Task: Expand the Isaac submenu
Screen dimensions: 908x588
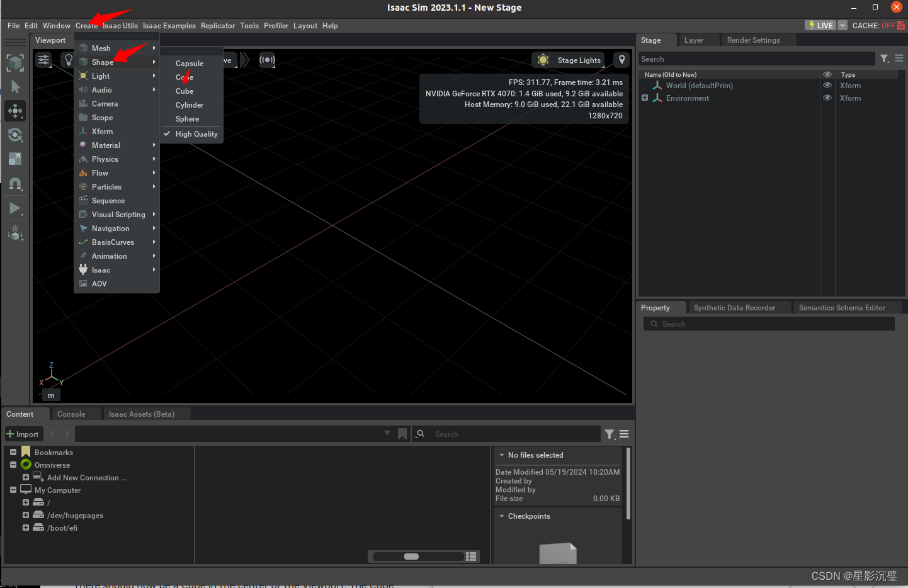Action: 116,270
